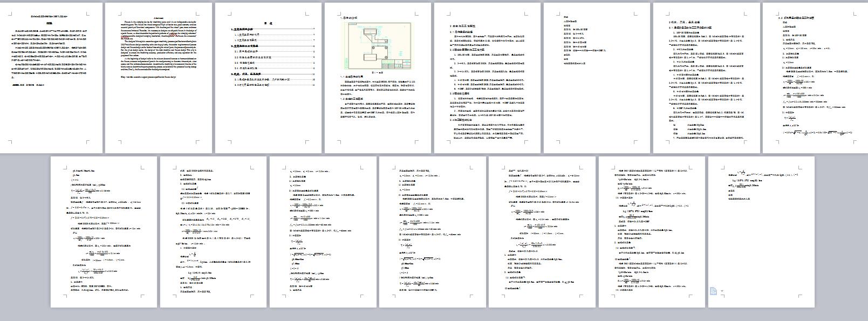This screenshot has height=321, width=868.
Task: Click the "目 录" title on the contents page
Action: tap(268, 24)
